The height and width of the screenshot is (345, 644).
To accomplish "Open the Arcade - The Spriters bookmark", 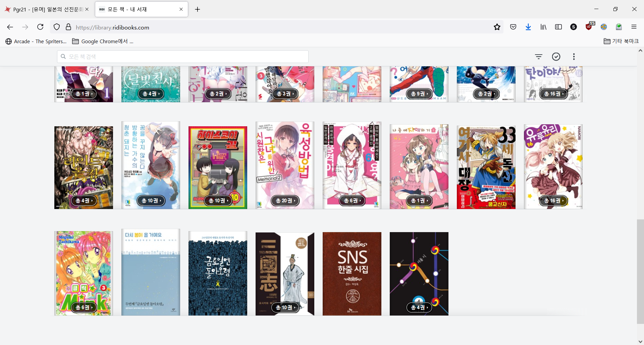I will 36,41.
